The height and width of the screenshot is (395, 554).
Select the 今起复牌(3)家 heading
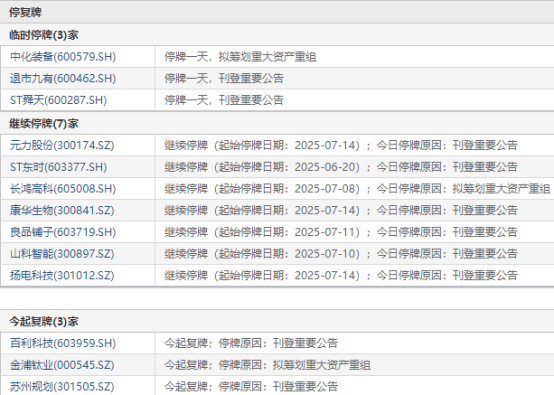pyautogui.click(x=44, y=321)
